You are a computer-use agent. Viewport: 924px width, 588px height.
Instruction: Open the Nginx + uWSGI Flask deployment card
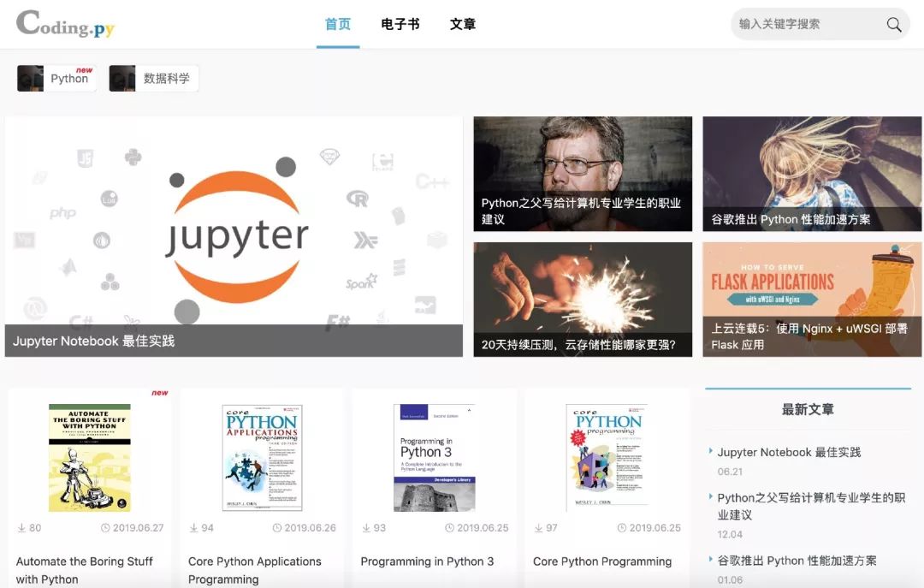coord(812,300)
